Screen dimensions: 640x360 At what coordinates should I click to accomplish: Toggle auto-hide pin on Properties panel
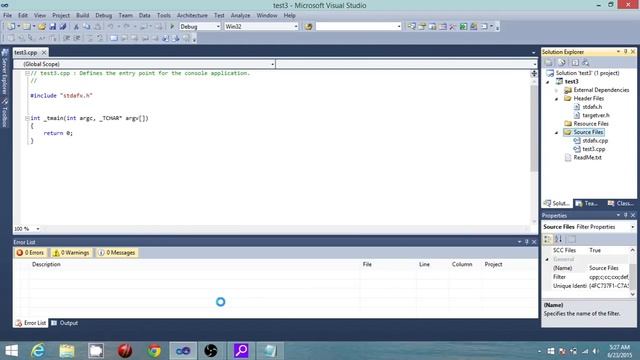pos(625,215)
